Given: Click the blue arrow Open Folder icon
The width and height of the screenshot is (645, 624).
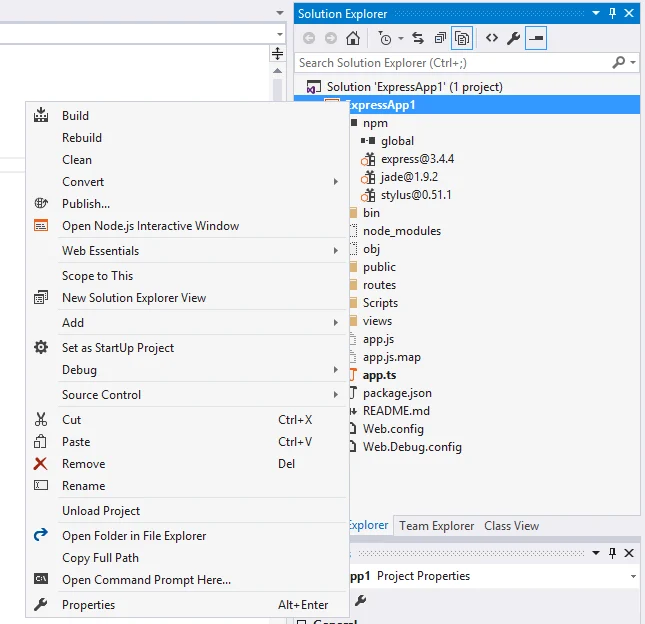Looking at the screenshot, I should pos(41,535).
